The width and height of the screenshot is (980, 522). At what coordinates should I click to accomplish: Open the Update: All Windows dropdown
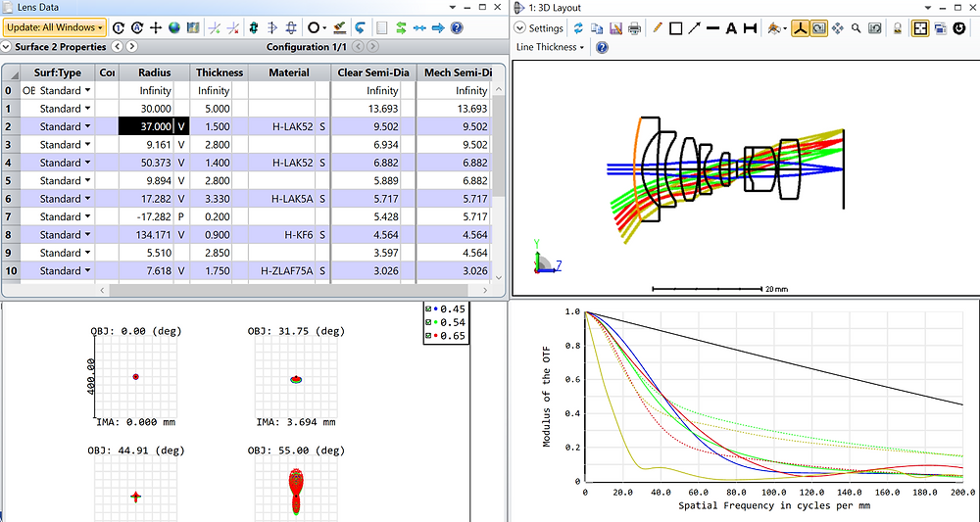point(55,27)
